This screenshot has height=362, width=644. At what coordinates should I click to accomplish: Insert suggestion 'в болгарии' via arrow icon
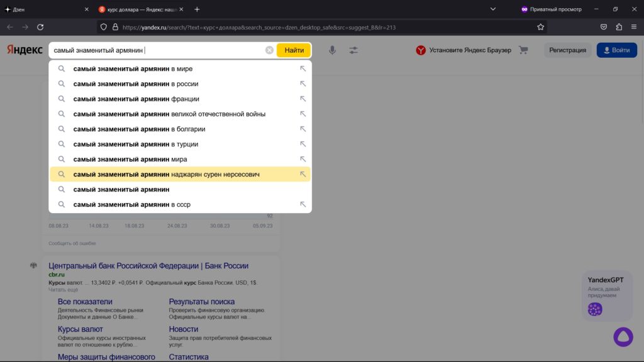point(303,129)
